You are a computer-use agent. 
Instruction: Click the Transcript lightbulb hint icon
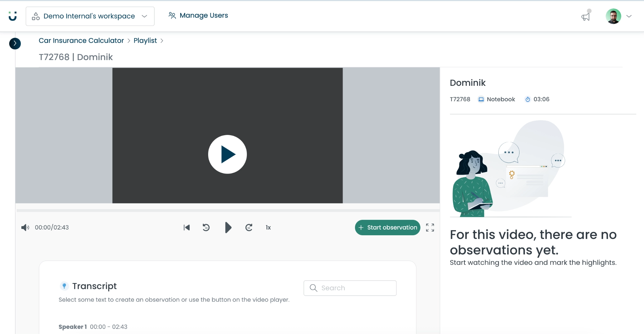[64, 286]
